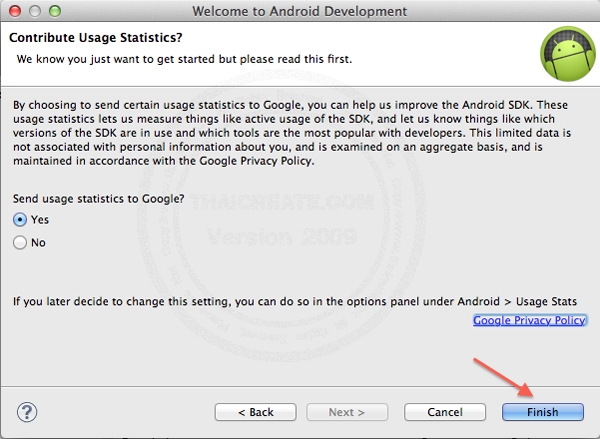Click the green Android robot logo
Viewport: 600px width, 439px height.
pyautogui.click(x=568, y=54)
